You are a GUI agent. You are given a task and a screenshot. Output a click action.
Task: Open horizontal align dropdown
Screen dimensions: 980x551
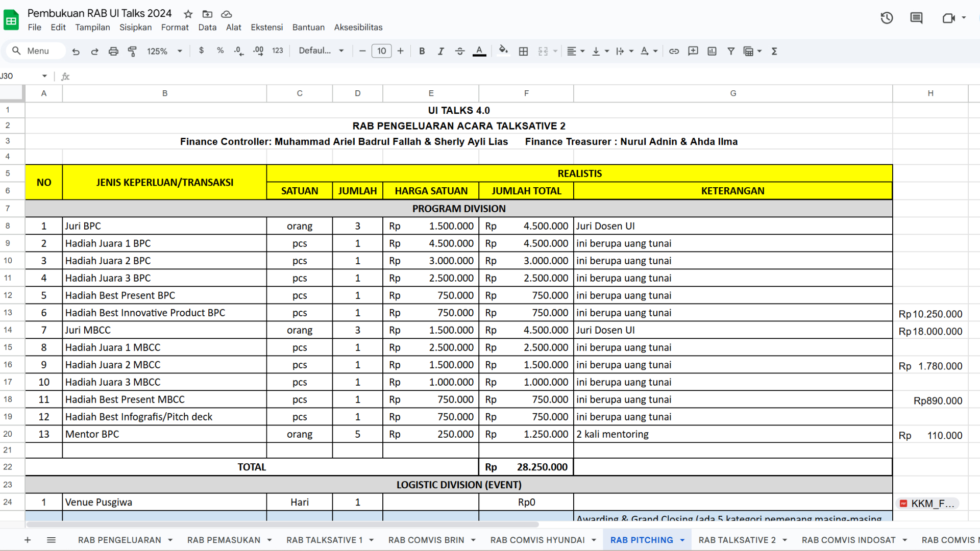point(576,51)
